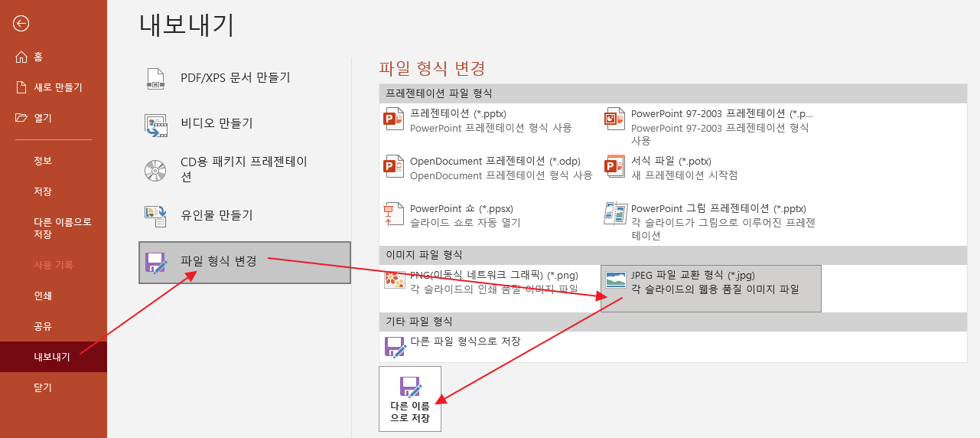Click the JPEG landscape image icon

click(616, 280)
